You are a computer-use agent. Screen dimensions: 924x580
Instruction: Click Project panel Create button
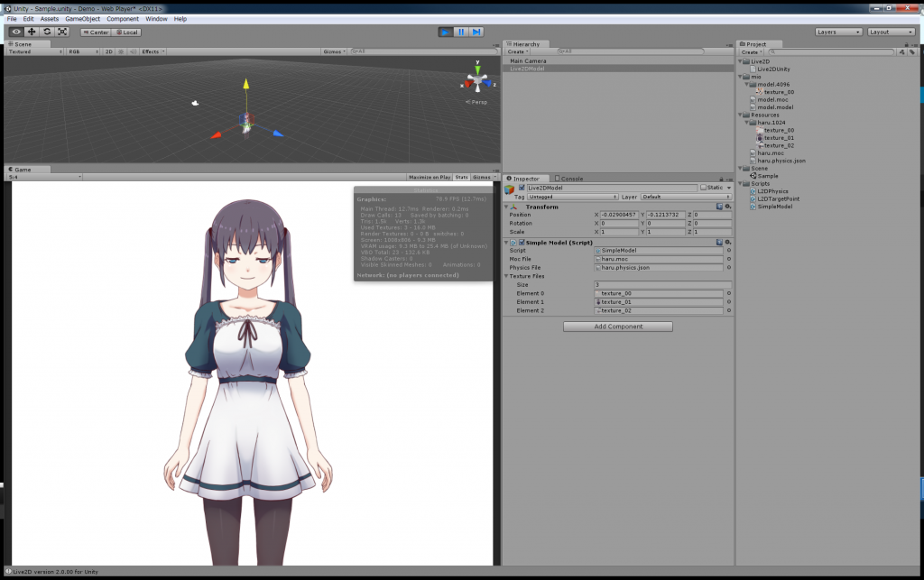tap(752, 51)
